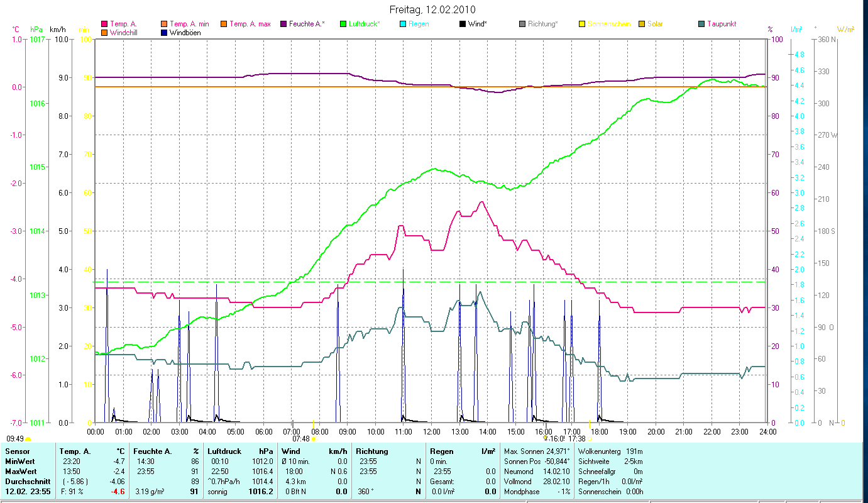Click the °C axis unit label at top left
Screen dimensions: 868x503
pyautogui.click(x=16, y=29)
